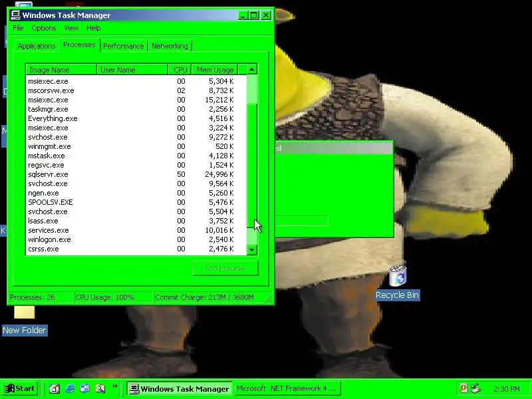The height and width of the screenshot is (399, 532).
Task: Close the Windows Task Manager window
Action: click(x=267, y=15)
